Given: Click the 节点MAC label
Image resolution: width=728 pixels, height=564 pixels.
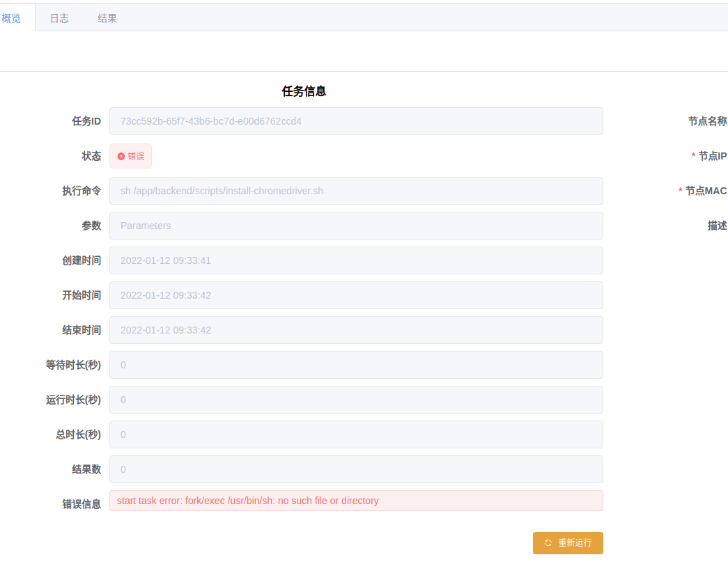Looking at the screenshot, I should 706,191.
